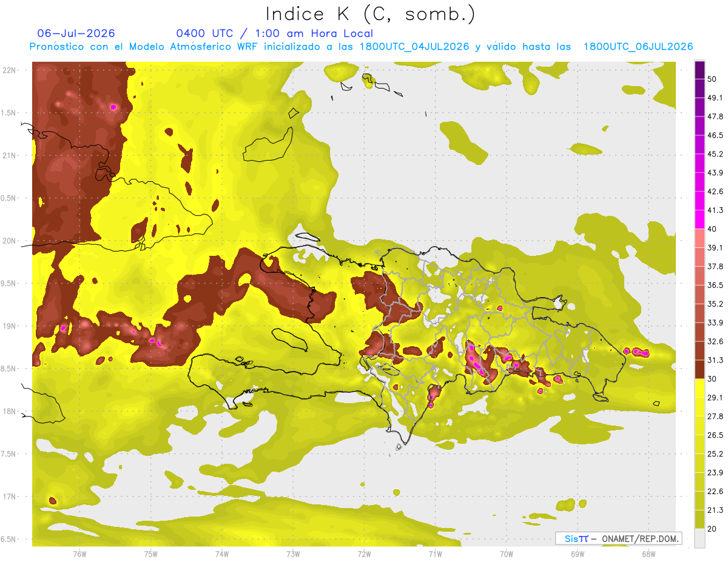Pick the olive swatch between 20 and 21.3
728x562 pixels.
pyautogui.click(x=699, y=519)
